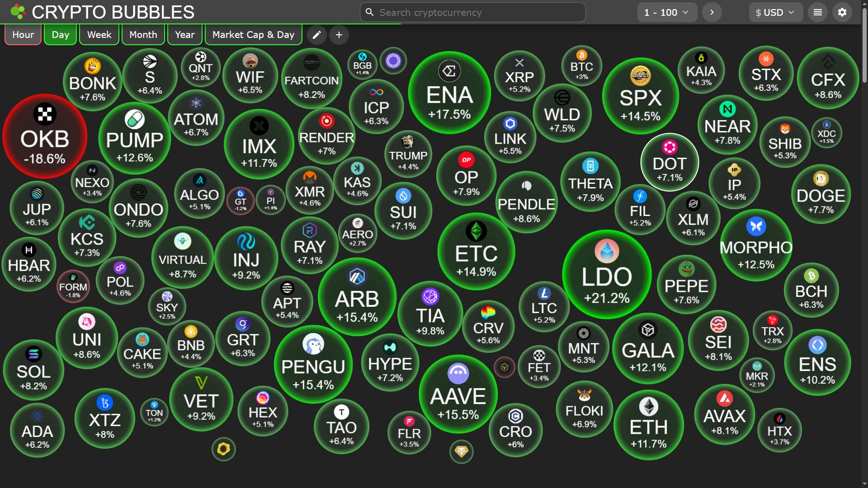Open the 1 - 100 range dropdown
Screen dimensions: 868x488
click(x=667, y=12)
